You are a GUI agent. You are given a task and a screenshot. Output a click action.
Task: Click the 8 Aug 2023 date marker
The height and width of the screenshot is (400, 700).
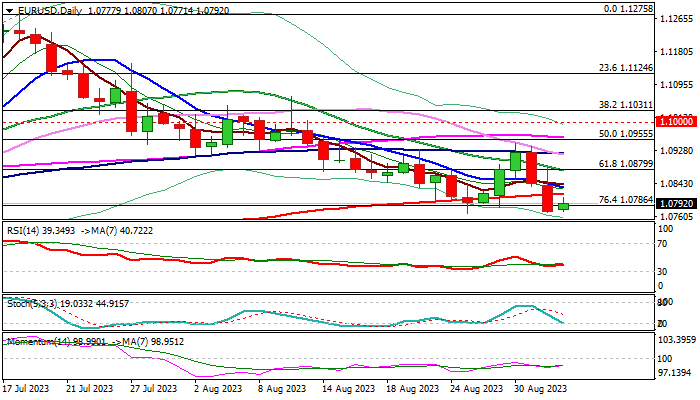click(x=280, y=389)
